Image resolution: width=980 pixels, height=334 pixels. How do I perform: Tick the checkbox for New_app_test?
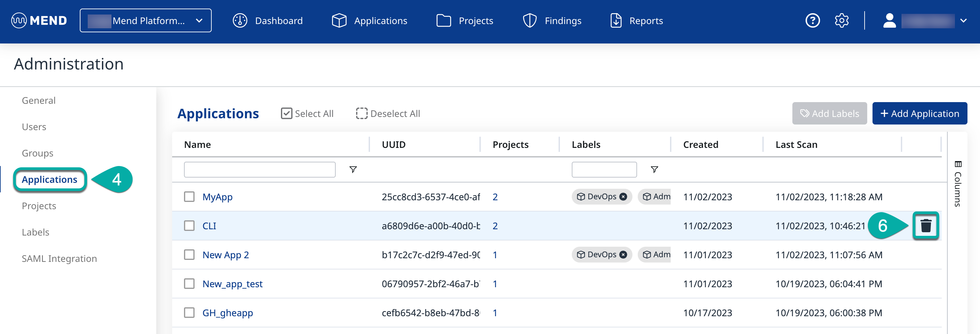click(189, 284)
